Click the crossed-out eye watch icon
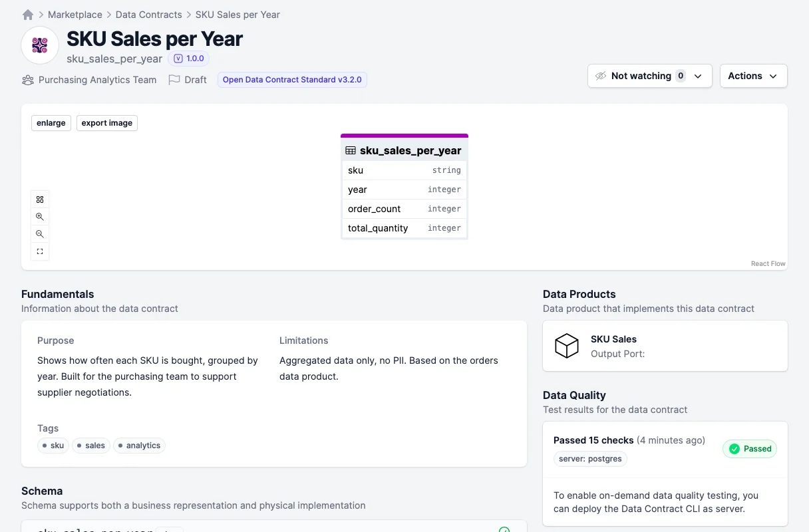The image size is (809, 532). coord(601,76)
